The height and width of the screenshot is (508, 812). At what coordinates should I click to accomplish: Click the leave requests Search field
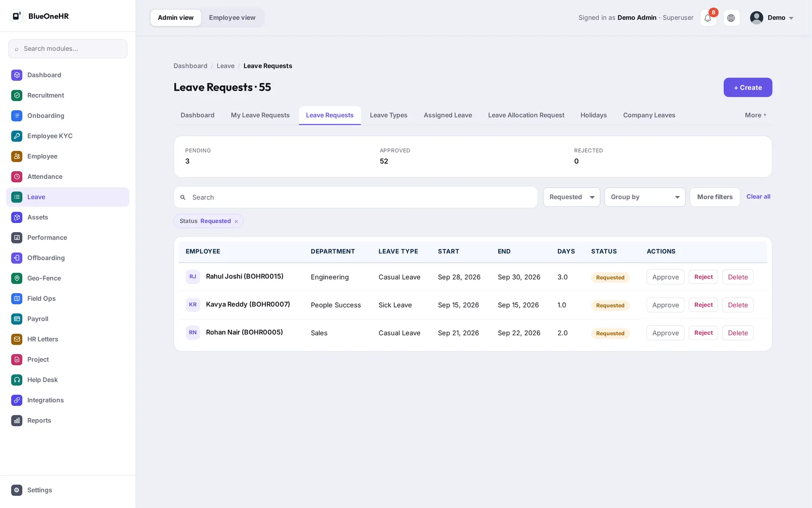[x=356, y=197]
